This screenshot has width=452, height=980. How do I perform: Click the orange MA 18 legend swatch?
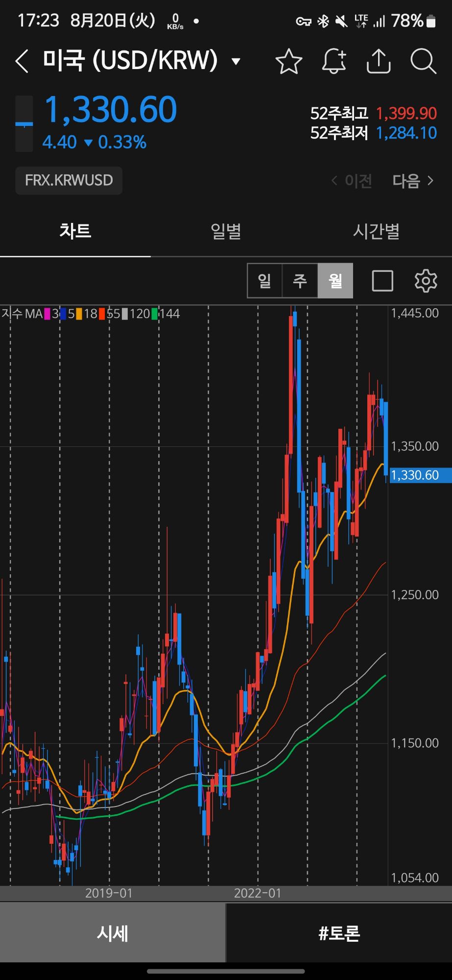pyautogui.click(x=79, y=314)
